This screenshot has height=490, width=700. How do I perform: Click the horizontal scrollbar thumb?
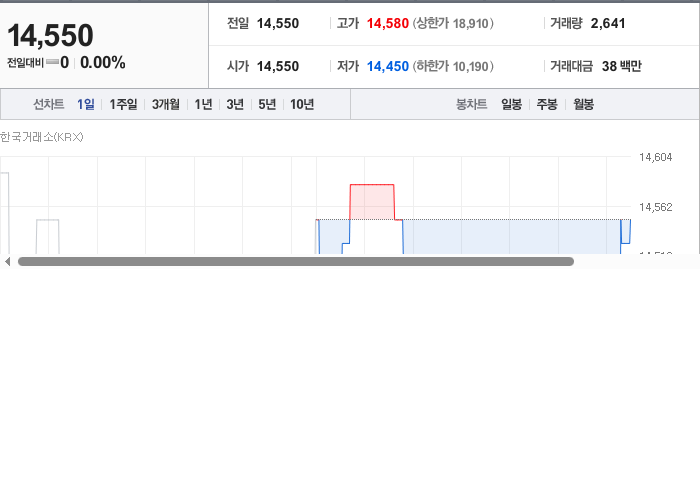tap(296, 262)
